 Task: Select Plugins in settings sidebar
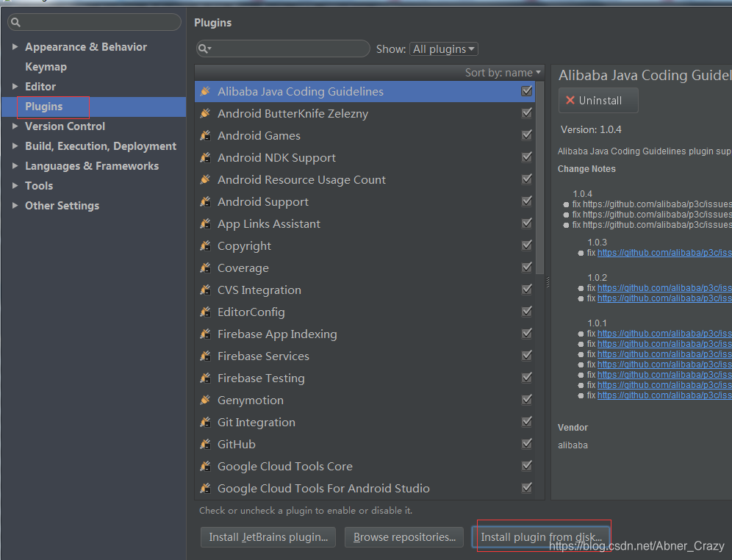point(44,107)
